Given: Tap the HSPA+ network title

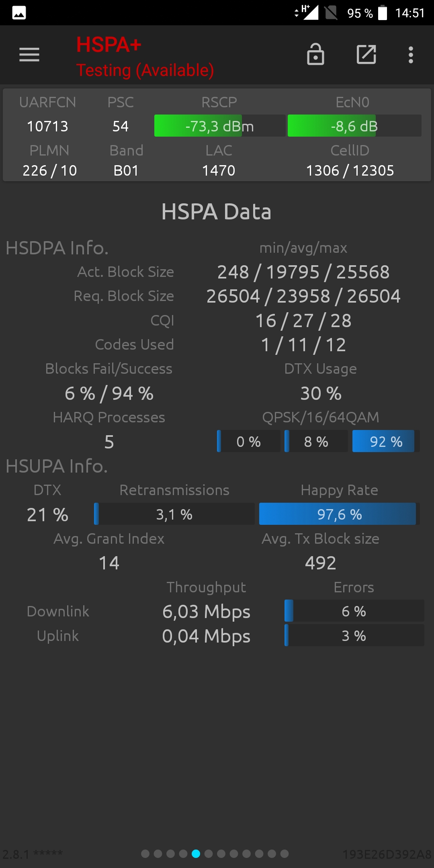Looking at the screenshot, I should click(x=109, y=45).
